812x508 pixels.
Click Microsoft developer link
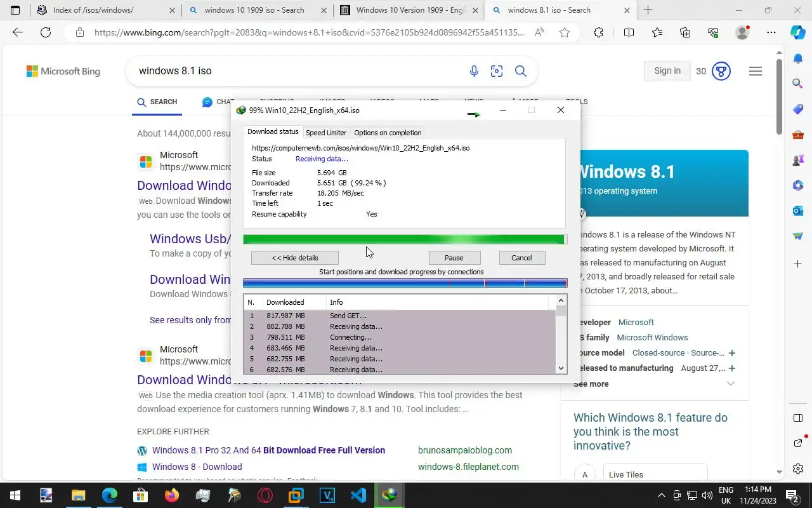[x=636, y=322]
